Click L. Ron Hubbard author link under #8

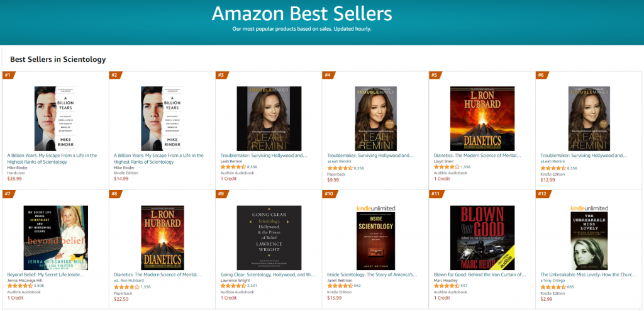coord(128,281)
